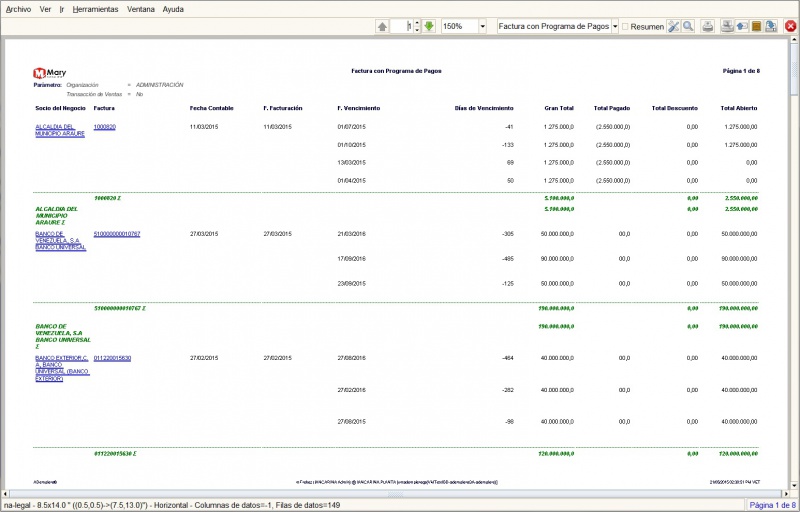Click the Días de Vencimiento column header
800x512 pixels.
click(484, 108)
